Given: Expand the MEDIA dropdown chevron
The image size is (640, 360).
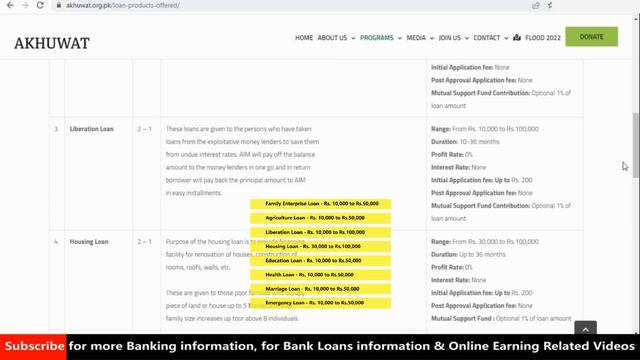Looking at the screenshot, I should coord(432,38).
